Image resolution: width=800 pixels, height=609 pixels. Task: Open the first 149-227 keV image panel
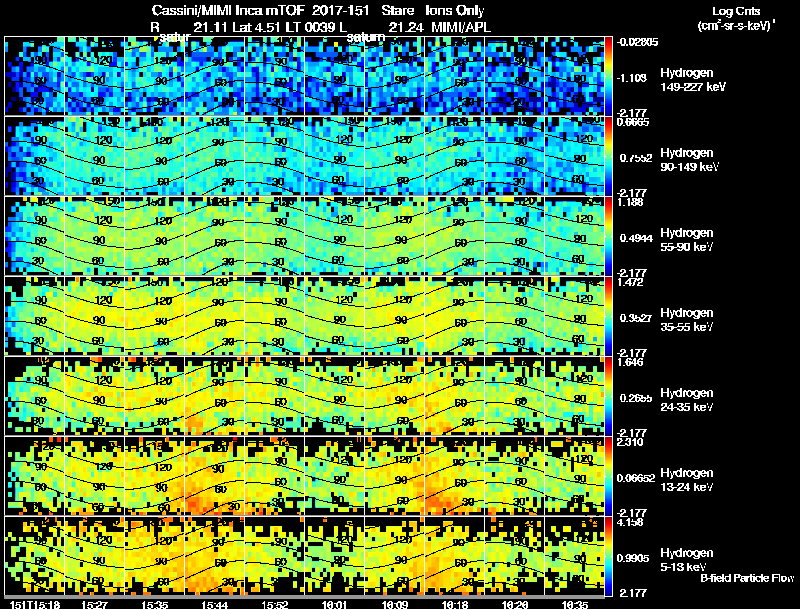pyautogui.click(x=35, y=76)
